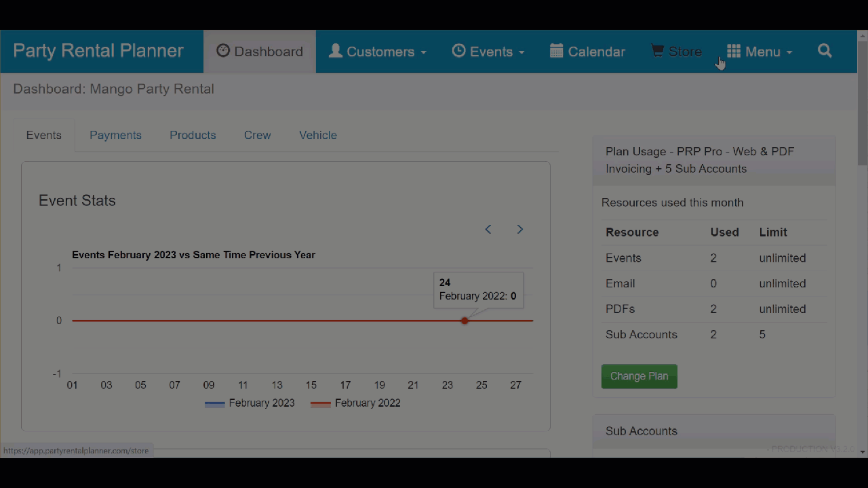Screen dimensions: 868x488
Task: Click the Change Plan button
Action: (x=639, y=376)
